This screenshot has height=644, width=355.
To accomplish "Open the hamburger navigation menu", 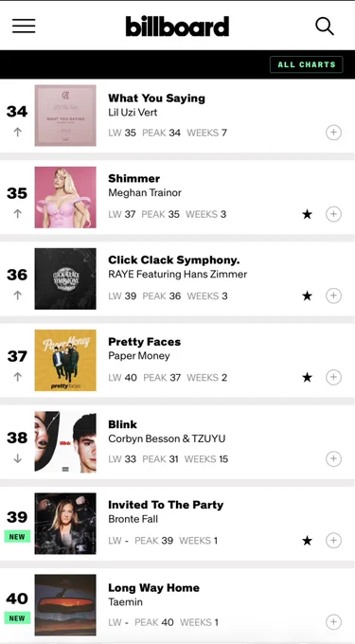I will pos(24,26).
